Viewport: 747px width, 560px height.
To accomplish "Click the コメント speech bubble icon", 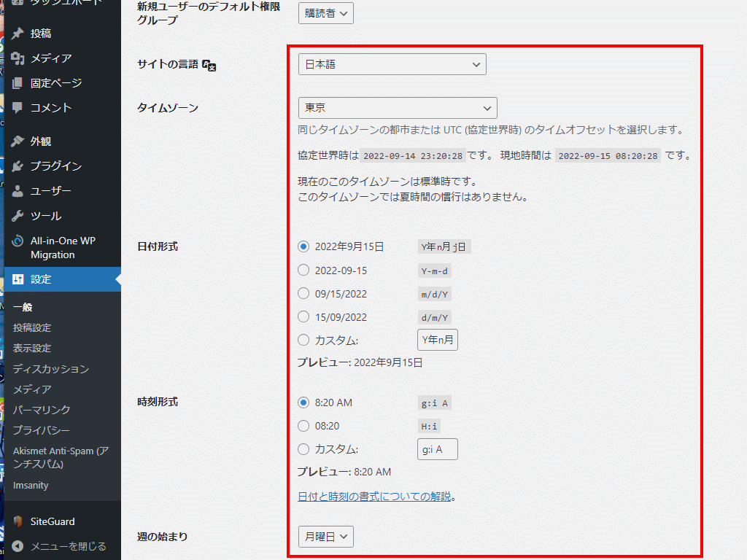I will point(18,108).
